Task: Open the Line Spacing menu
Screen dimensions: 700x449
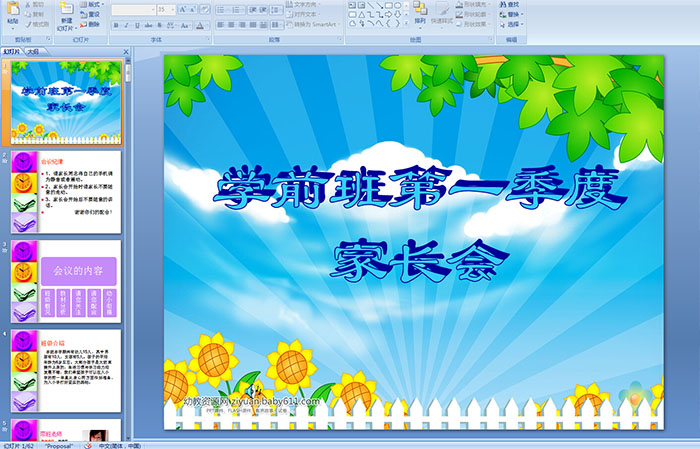Action: click(x=277, y=9)
